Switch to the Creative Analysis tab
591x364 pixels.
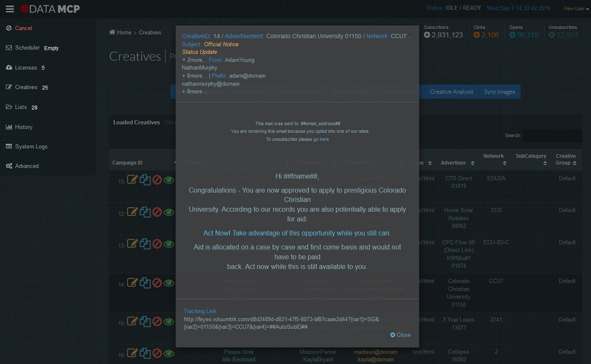tap(451, 92)
